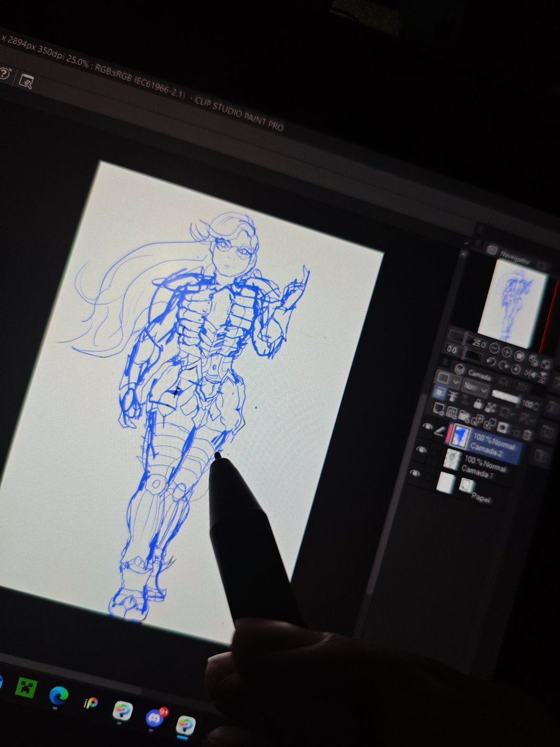Create new layer folder icon
Viewport: 560px width, 747px height.
pyautogui.click(x=464, y=416)
